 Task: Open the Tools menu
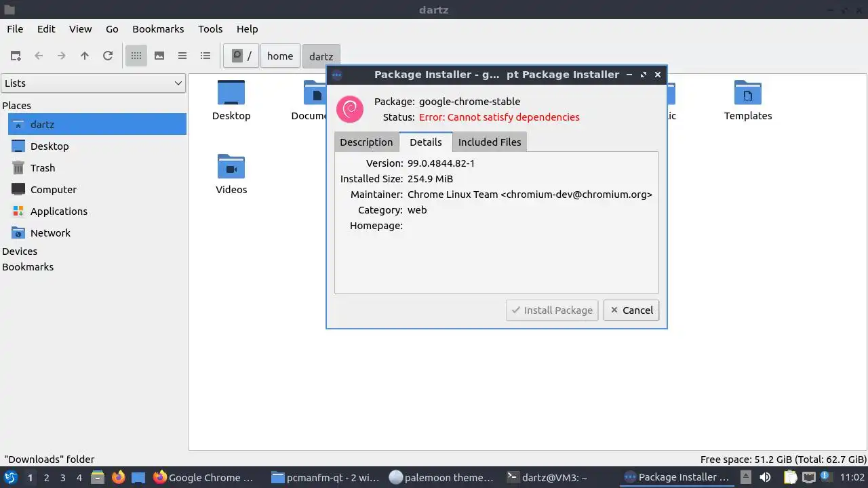click(x=210, y=28)
